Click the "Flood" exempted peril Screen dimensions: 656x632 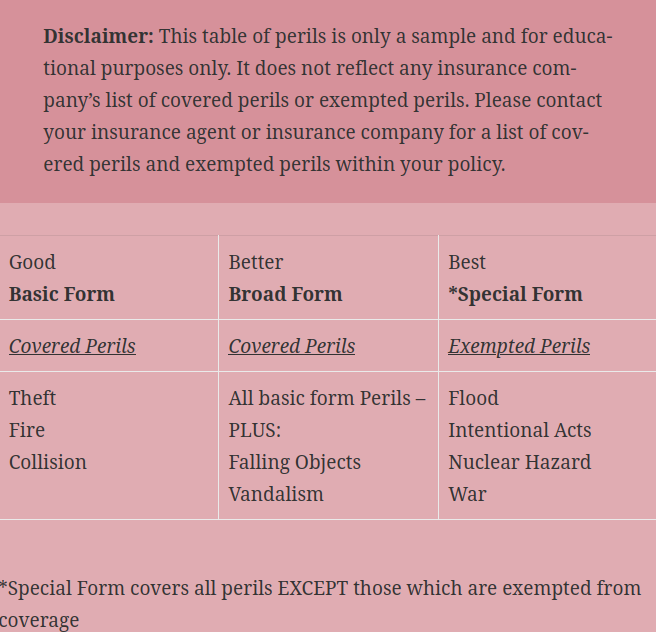(x=473, y=398)
